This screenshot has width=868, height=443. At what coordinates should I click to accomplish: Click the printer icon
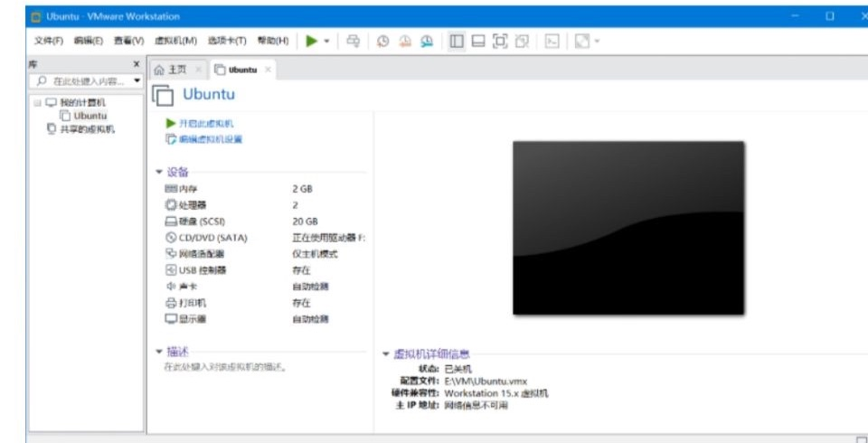coord(171,303)
